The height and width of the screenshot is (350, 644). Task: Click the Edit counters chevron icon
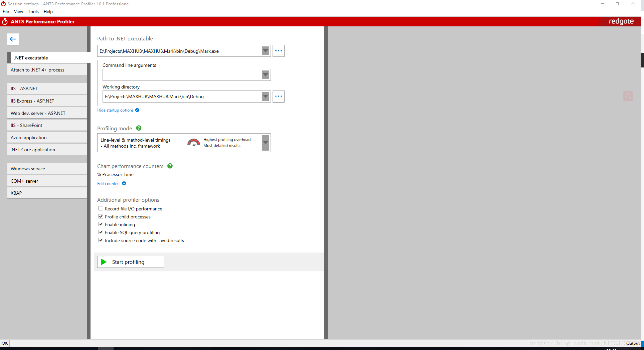(x=124, y=183)
